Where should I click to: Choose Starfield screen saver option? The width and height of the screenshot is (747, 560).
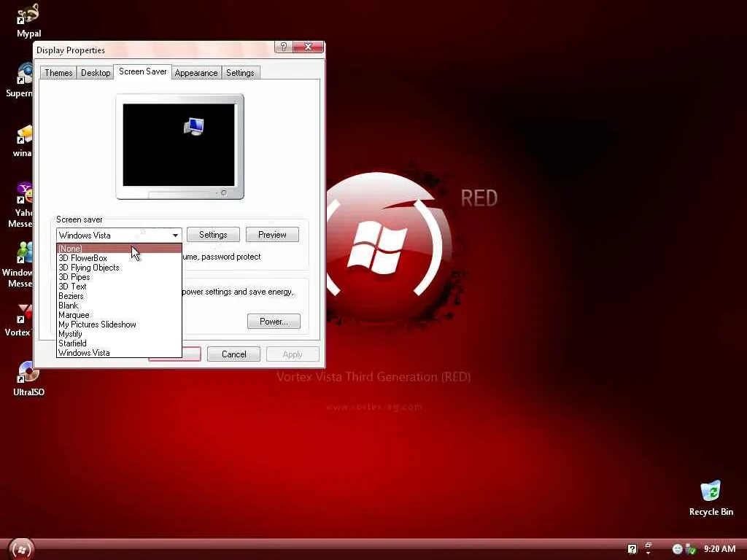[119, 343]
